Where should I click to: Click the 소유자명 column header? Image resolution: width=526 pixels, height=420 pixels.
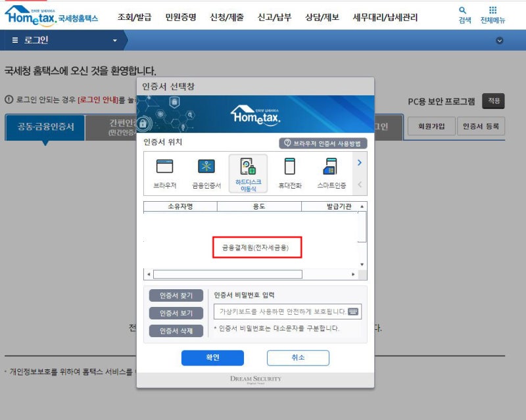[180, 206]
